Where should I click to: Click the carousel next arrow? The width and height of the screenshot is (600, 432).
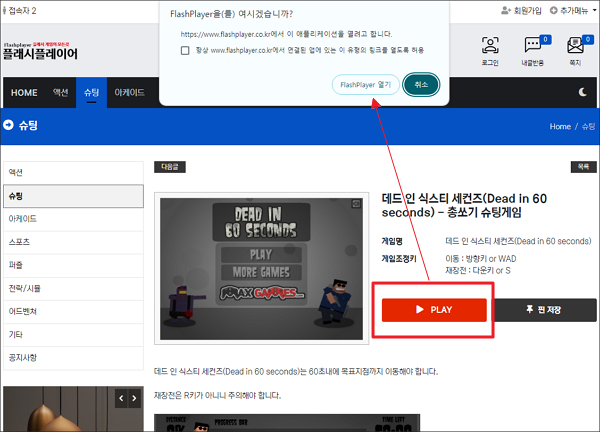(134, 398)
